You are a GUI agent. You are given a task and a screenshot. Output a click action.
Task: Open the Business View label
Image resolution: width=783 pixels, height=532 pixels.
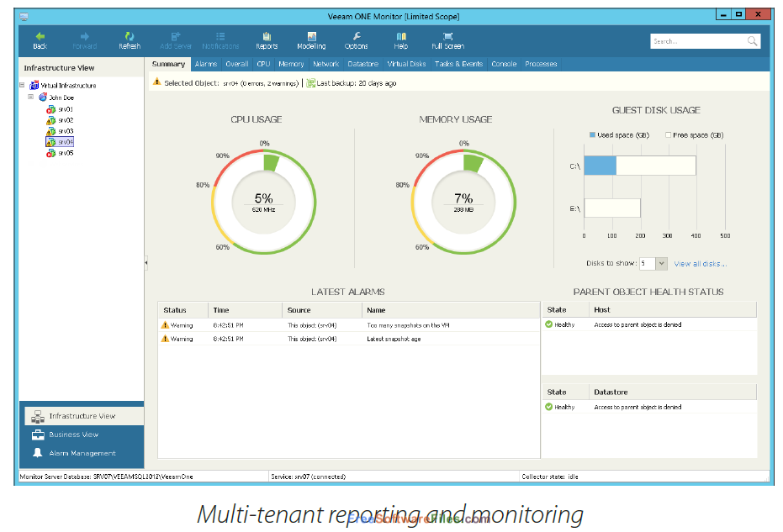tap(74, 435)
